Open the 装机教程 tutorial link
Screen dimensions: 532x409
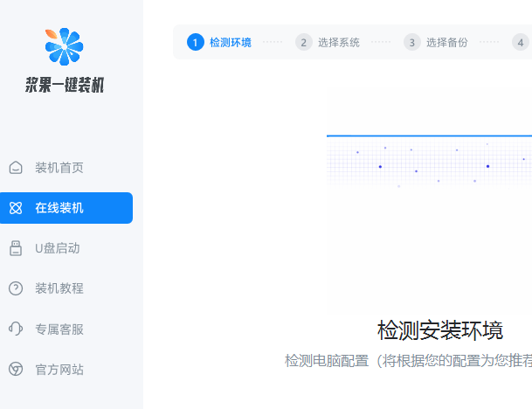(59, 288)
